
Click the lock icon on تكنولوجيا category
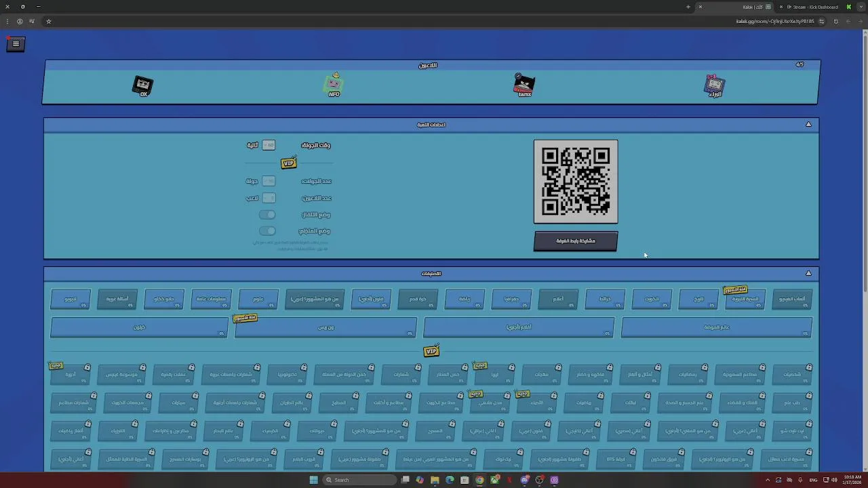coord(303,367)
